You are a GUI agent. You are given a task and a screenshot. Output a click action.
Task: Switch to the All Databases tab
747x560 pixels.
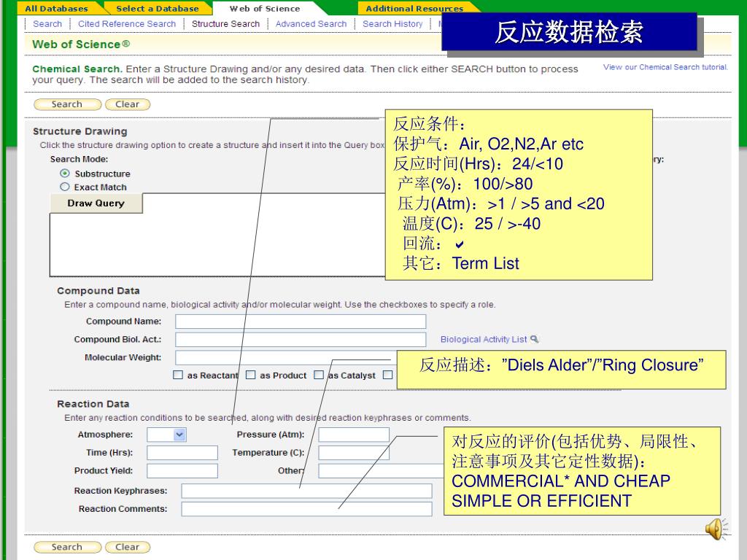[x=56, y=8]
